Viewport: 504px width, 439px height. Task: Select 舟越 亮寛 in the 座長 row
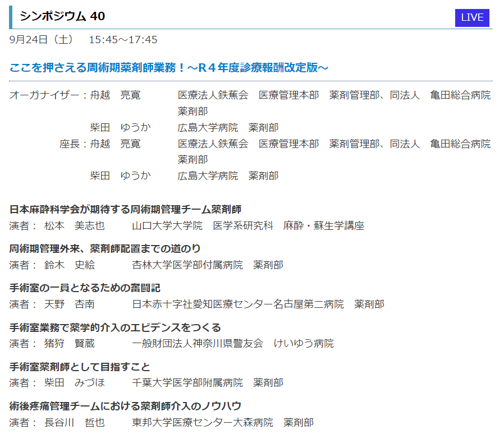pyautogui.click(x=115, y=144)
